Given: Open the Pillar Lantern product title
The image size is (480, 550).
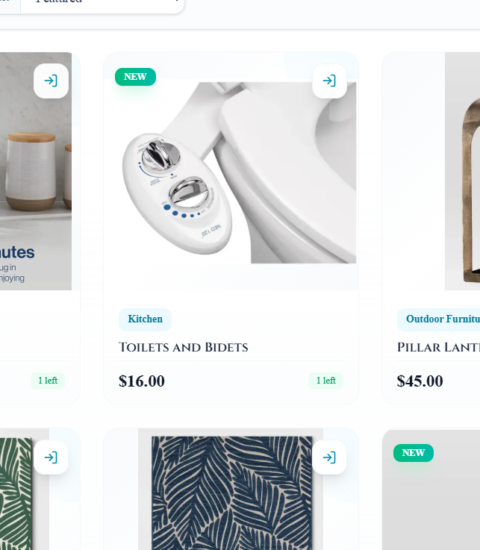Looking at the screenshot, I should [x=439, y=347].
